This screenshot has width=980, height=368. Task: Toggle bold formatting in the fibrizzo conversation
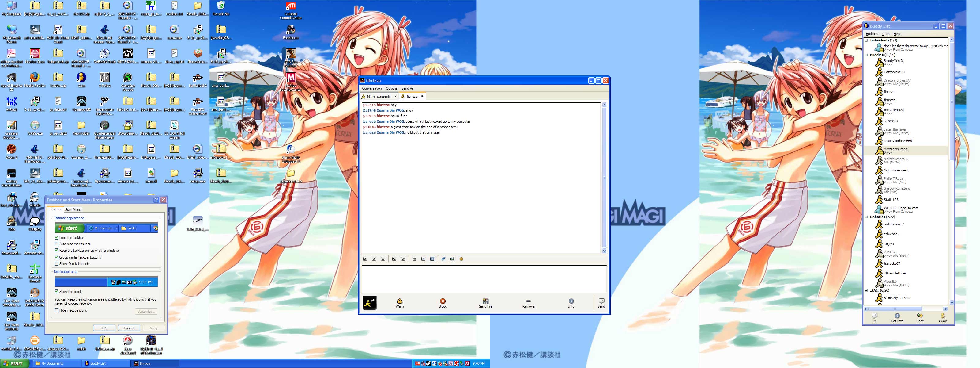click(365, 259)
